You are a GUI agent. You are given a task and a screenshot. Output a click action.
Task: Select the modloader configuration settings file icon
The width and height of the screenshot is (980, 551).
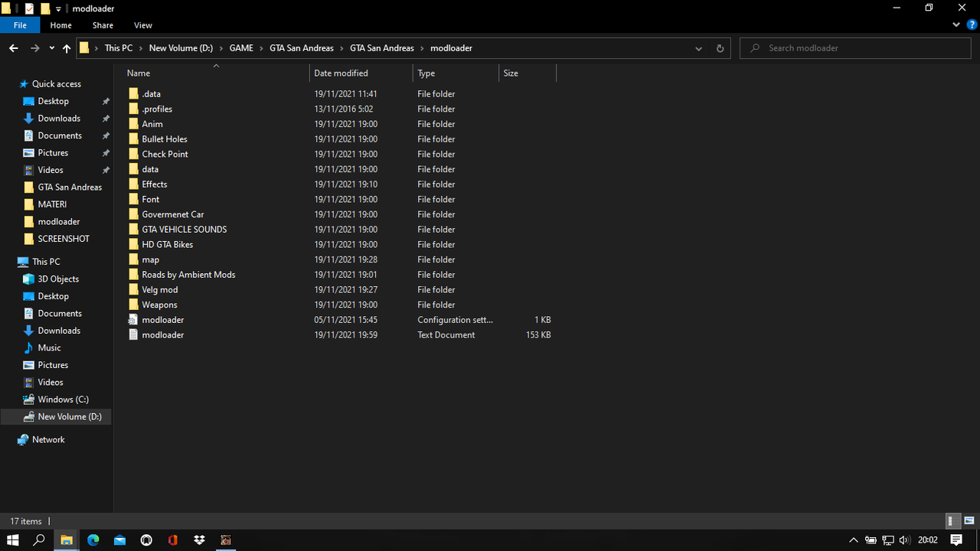[133, 320]
